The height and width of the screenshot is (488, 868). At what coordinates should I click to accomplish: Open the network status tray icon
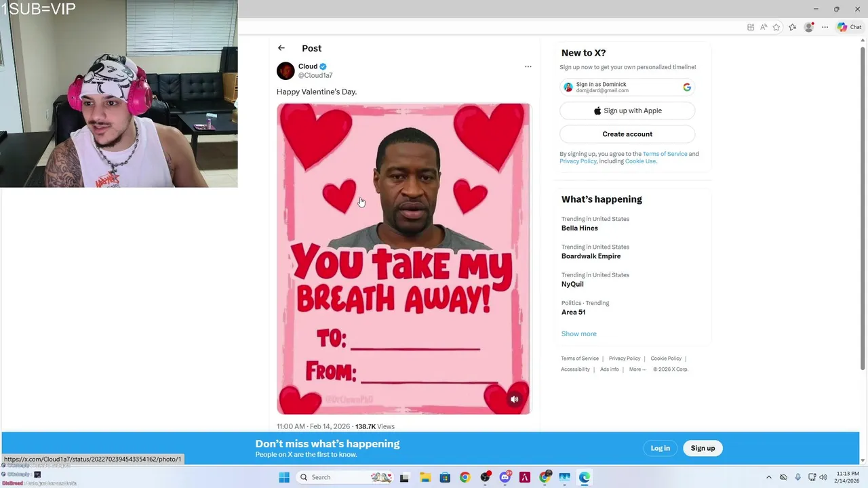[x=812, y=477]
